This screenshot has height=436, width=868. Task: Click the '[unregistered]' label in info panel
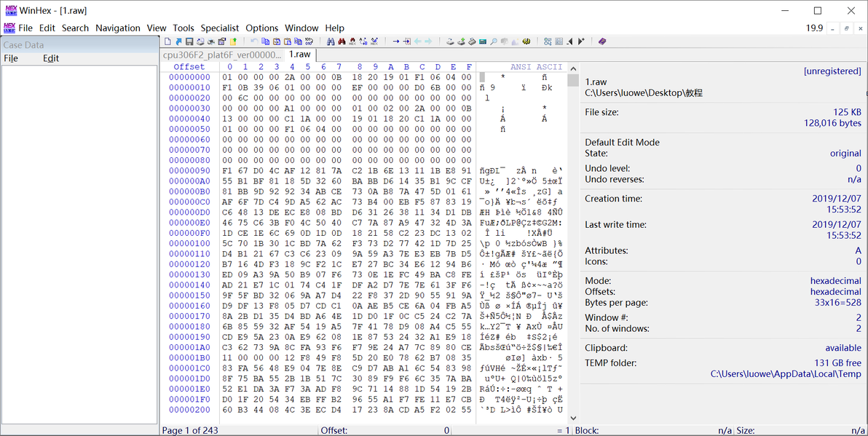click(x=832, y=71)
